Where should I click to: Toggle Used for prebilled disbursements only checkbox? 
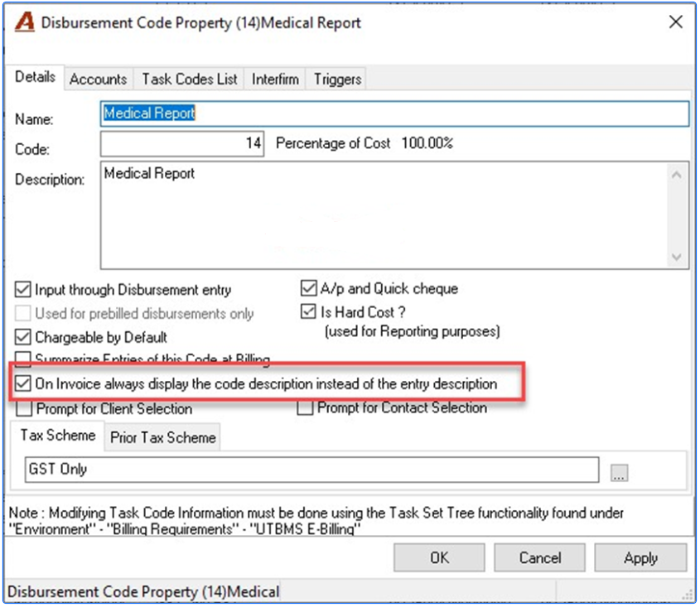(x=22, y=313)
